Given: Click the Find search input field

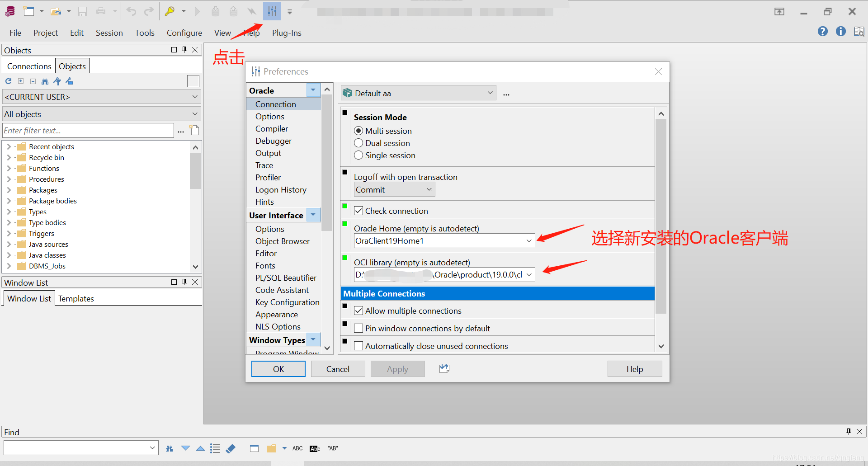Looking at the screenshot, I should pos(81,448).
